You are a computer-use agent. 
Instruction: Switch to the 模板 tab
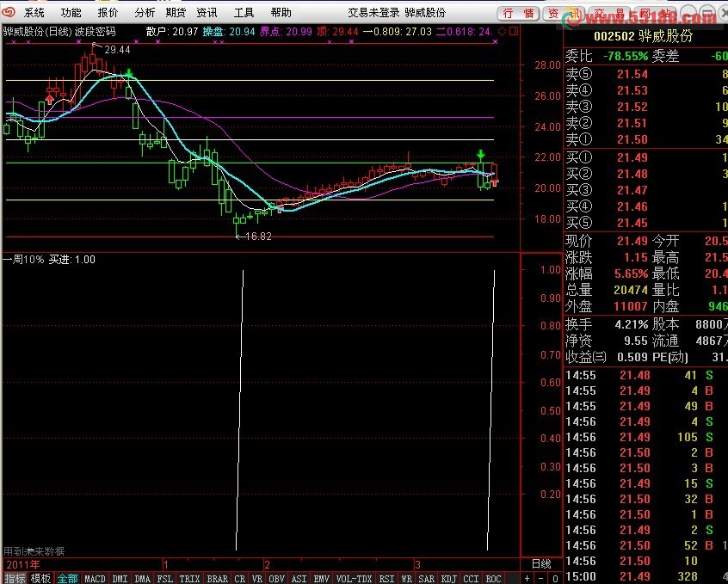40,579
